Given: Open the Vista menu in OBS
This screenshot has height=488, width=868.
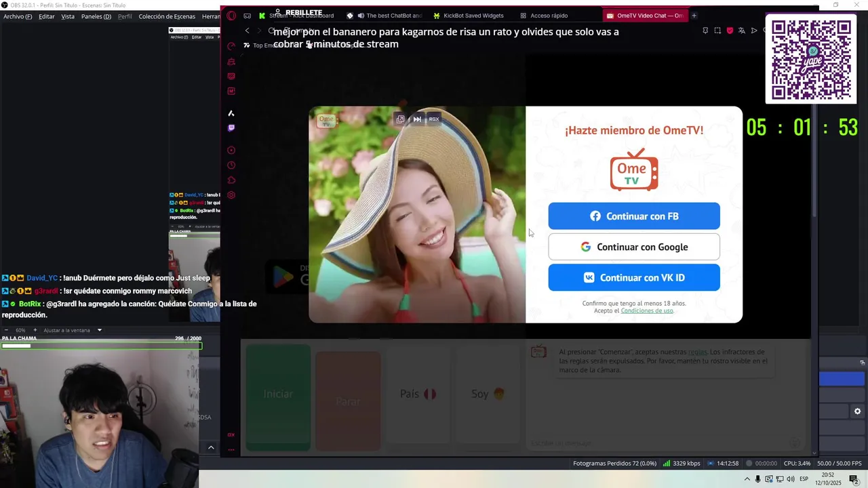Looking at the screenshot, I should pos(68,16).
